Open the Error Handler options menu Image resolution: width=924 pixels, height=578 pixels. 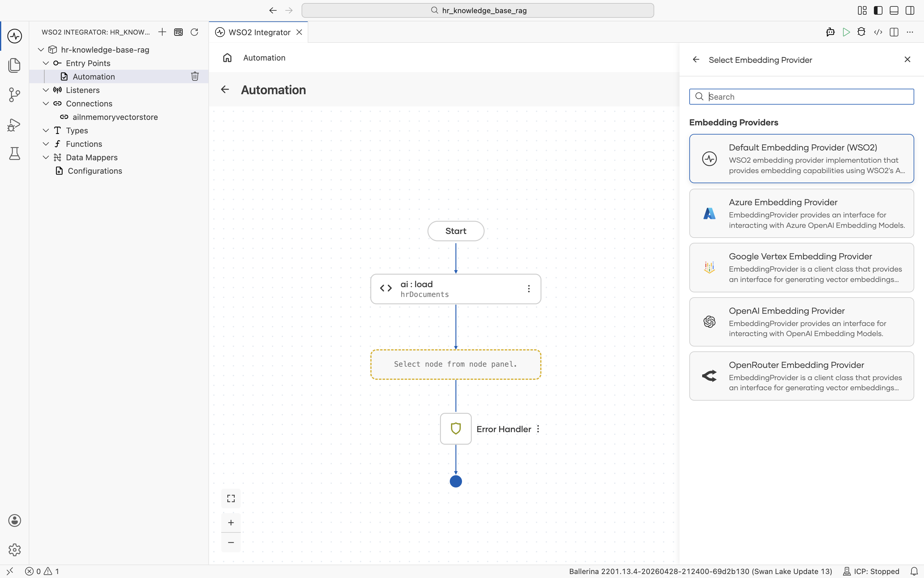[x=538, y=429]
